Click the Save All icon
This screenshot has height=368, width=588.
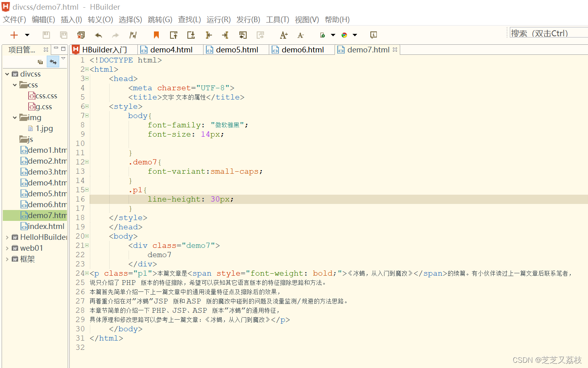coord(64,35)
